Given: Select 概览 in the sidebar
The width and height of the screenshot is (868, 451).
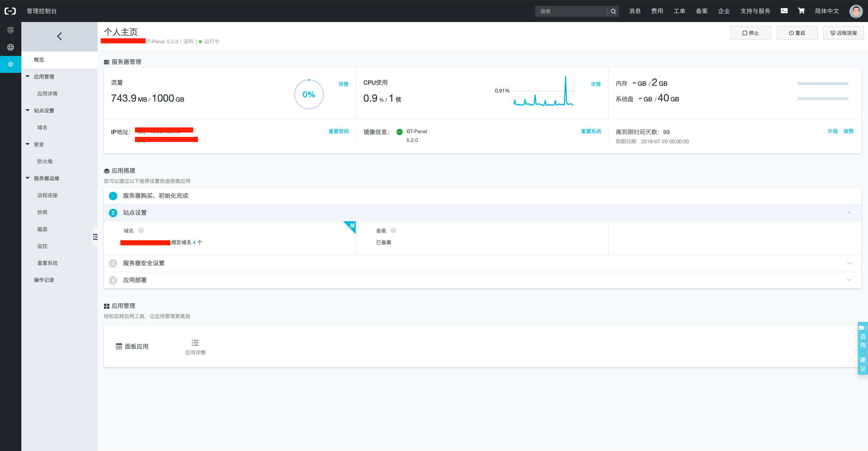Looking at the screenshot, I should coord(59,60).
